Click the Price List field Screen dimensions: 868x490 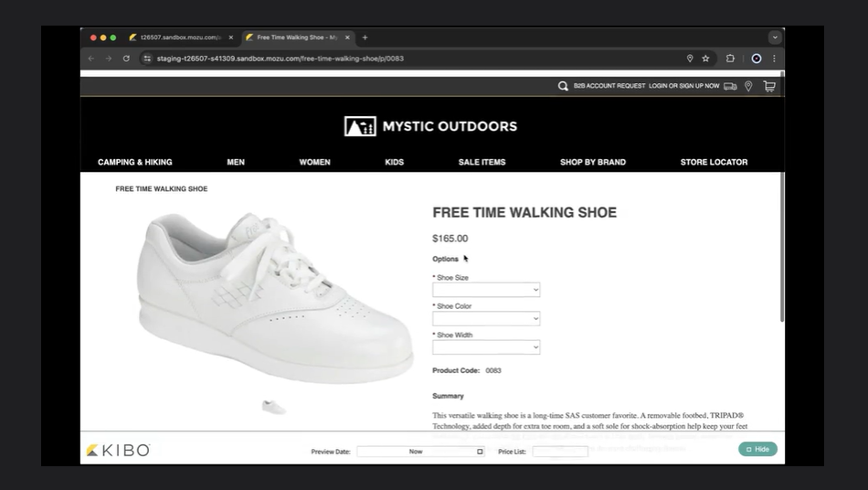tap(560, 452)
